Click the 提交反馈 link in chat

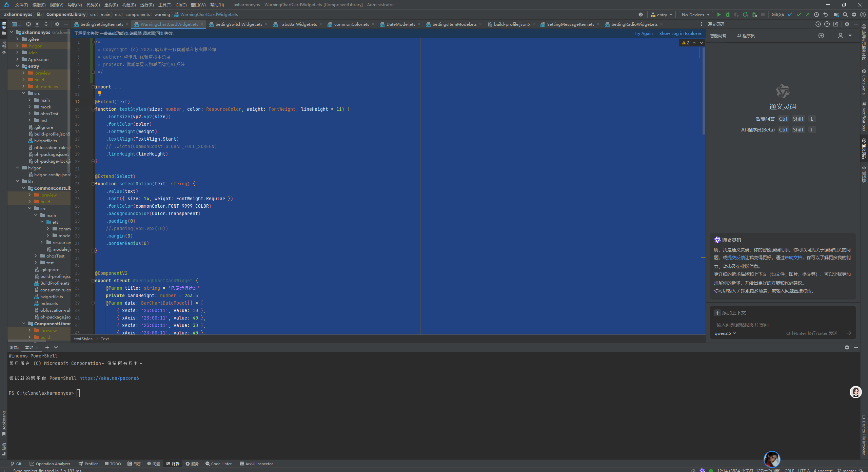736,258
